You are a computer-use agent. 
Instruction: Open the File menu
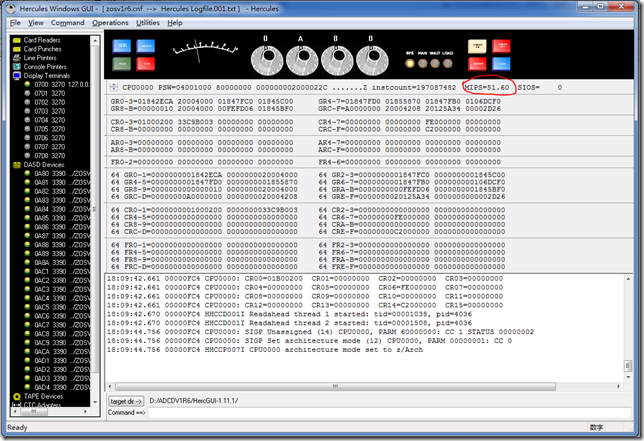pyautogui.click(x=15, y=23)
